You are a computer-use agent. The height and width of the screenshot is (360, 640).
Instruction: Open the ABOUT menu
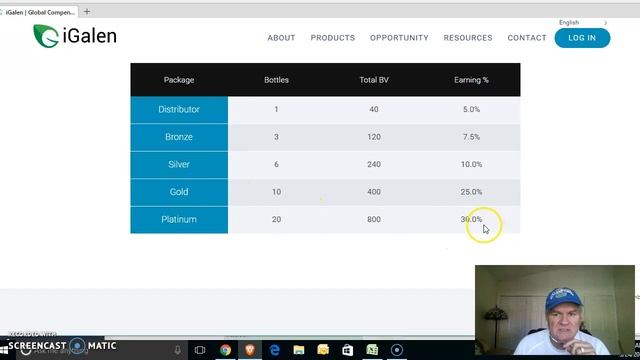pos(281,38)
